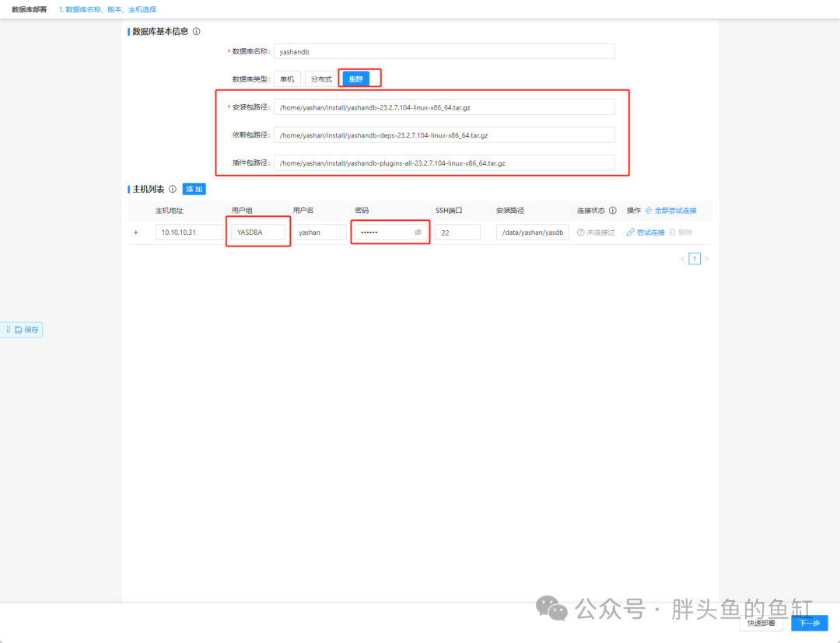Click the 主机地址 column header
The height and width of the screenshot is (643, 840).
170,211
